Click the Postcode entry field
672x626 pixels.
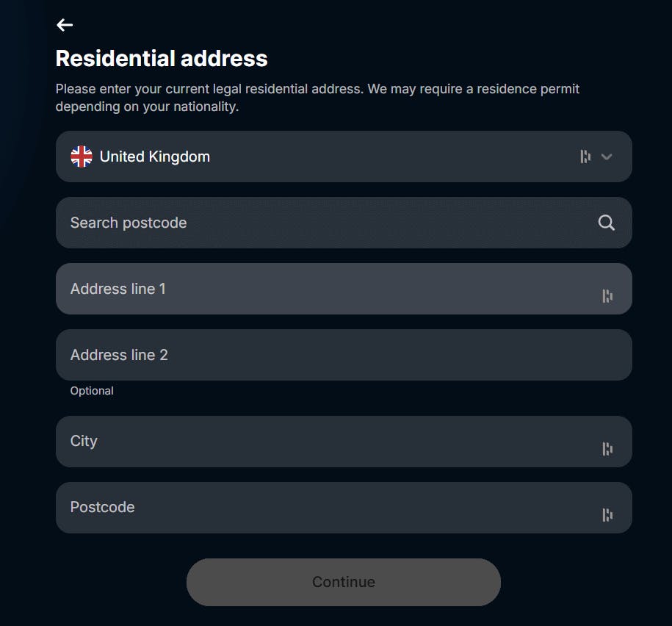(294, 507)
